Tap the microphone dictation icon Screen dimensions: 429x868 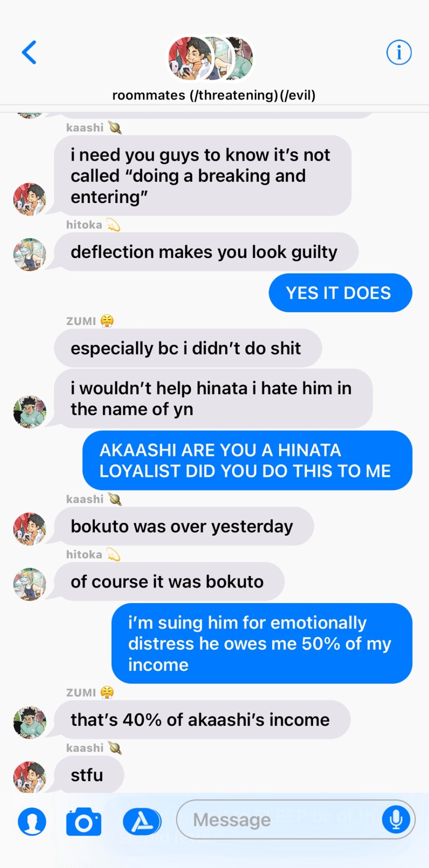(x=396, y=819)
